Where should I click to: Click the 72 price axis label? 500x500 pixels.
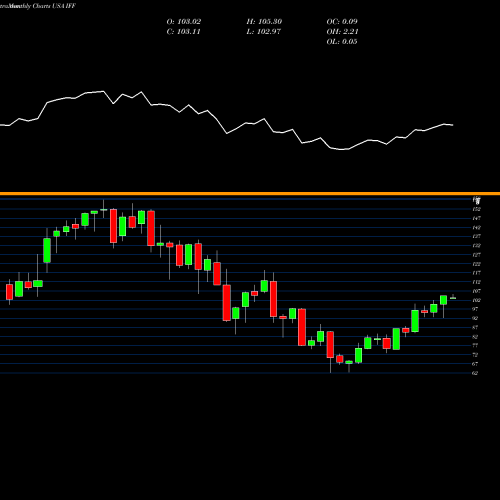pyautogui.click(x=475, y=355)
